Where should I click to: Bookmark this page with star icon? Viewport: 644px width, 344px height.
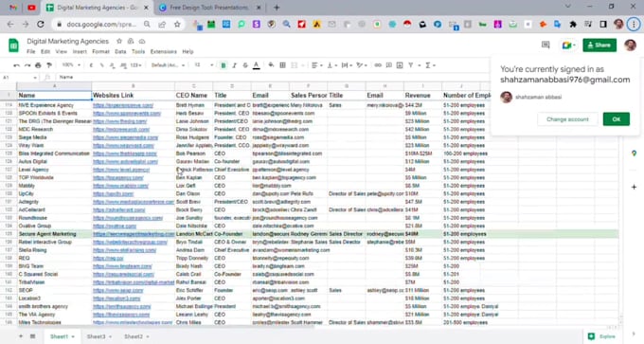pos(177,25)
